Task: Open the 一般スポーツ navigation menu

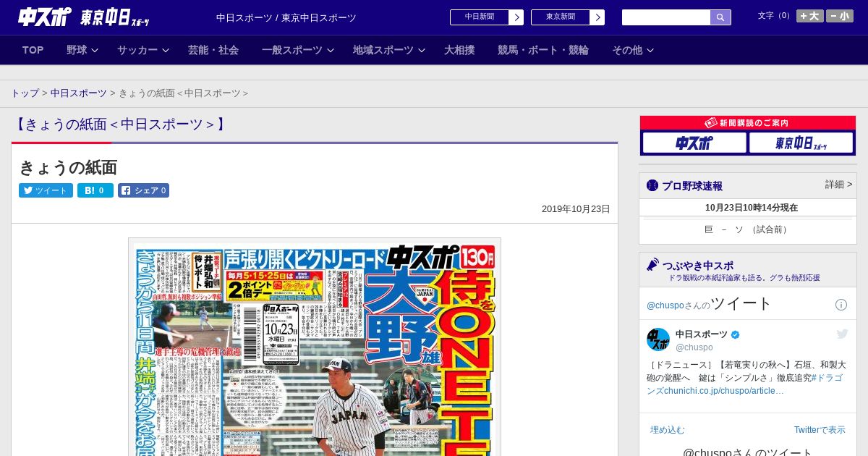Action: [292, 50]
